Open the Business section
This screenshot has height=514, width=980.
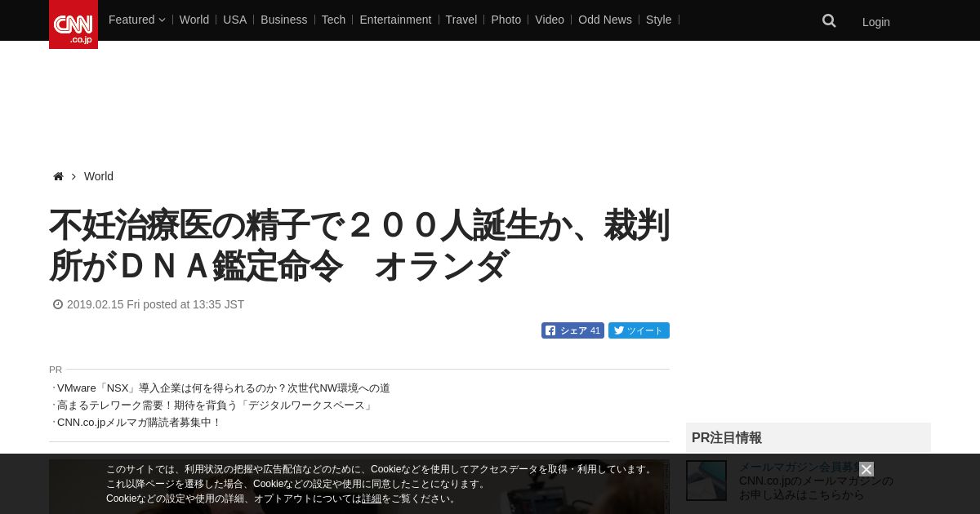(284, 20)
